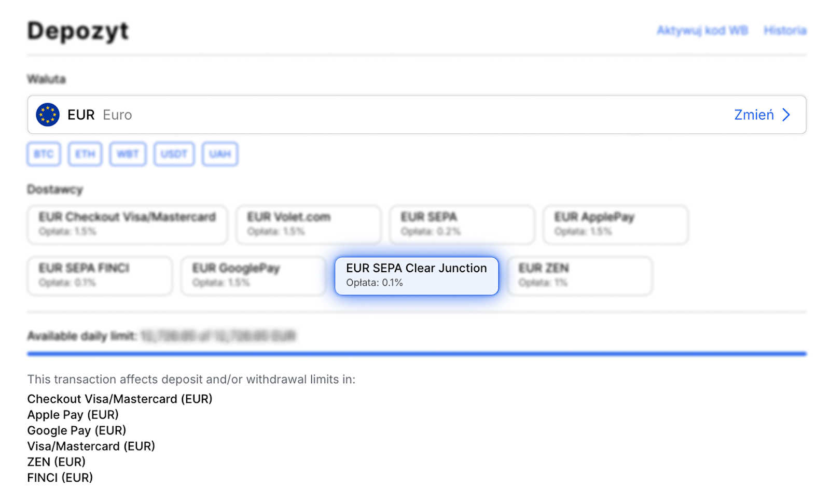Select the EUR SEPA FINCI provider
The image size is (830, 504).
[x=100, y=275]
